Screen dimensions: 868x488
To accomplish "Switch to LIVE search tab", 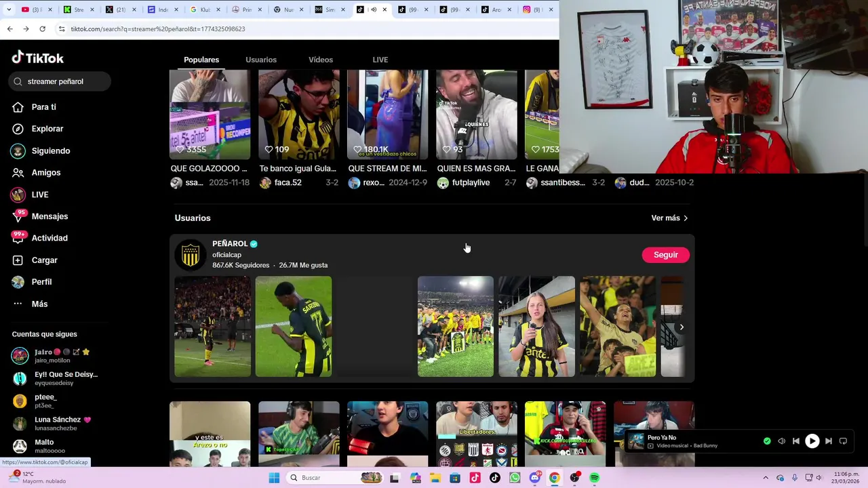I will pos(380,60).
